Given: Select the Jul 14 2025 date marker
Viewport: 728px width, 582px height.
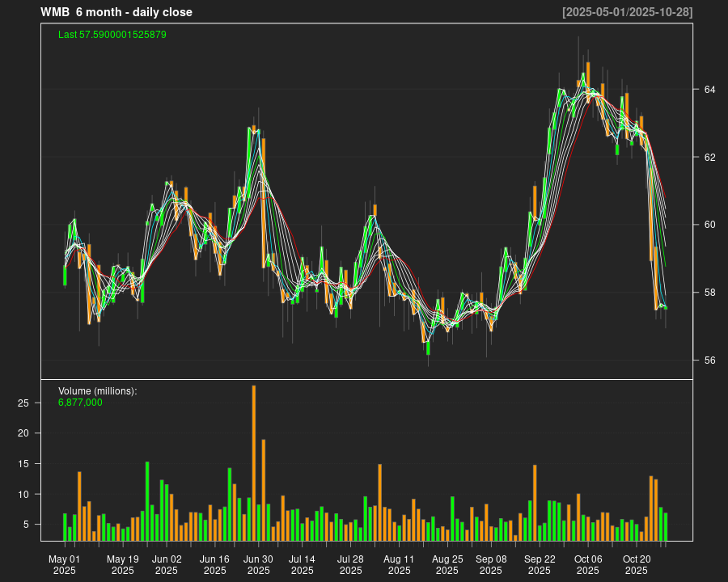Looking at the screenshot, I should [x=302, y=564].
